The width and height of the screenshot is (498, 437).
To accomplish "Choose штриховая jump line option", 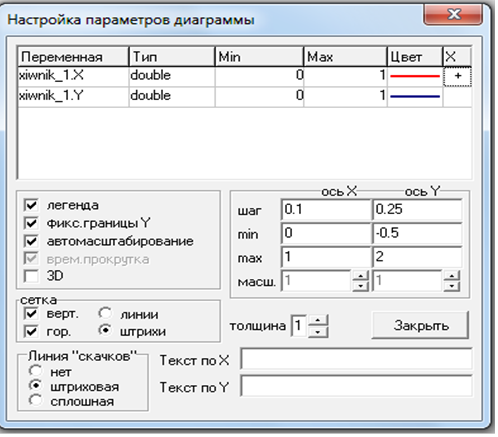I will [35, 386].
